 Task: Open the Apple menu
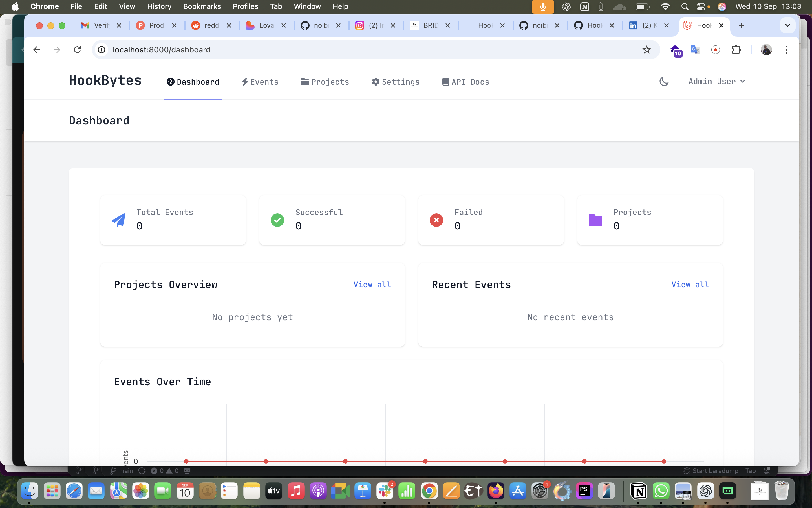pyautogui.click(x=15, y=6)
